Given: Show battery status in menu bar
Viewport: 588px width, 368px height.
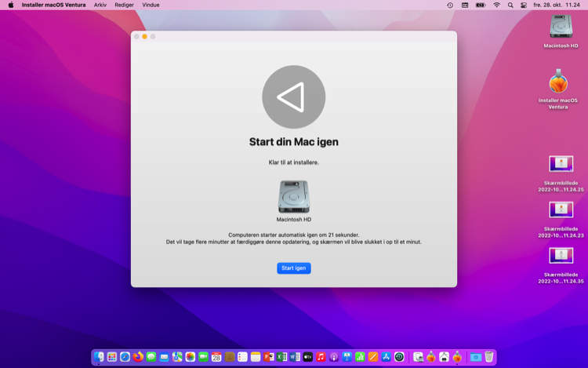Looking at the screenshot, I should [480, 5].
